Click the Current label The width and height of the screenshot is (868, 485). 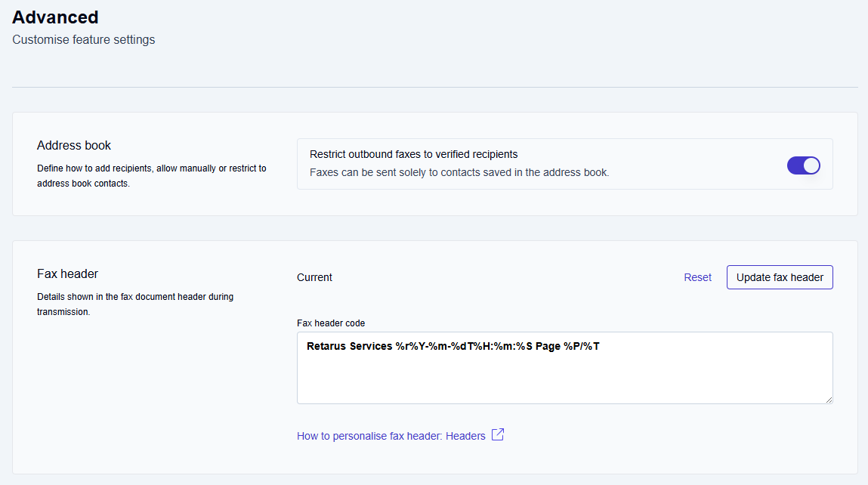click(x=314, y=277)
